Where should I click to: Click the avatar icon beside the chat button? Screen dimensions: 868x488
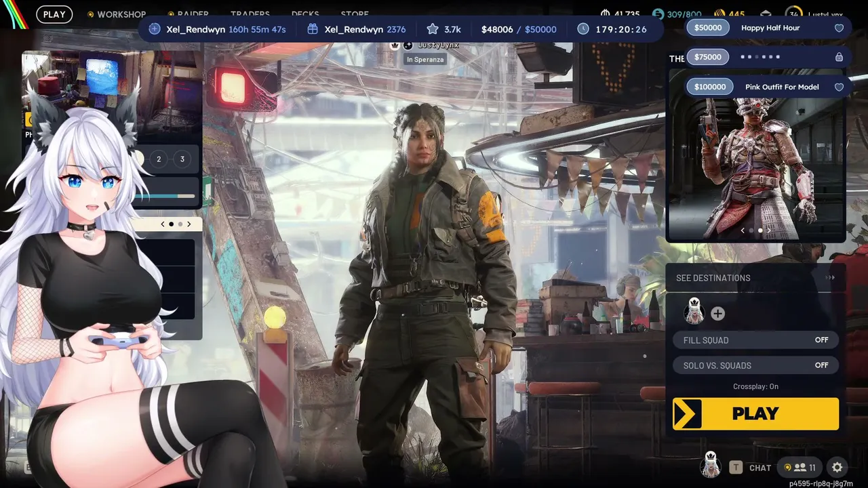(x=711, y=466)
